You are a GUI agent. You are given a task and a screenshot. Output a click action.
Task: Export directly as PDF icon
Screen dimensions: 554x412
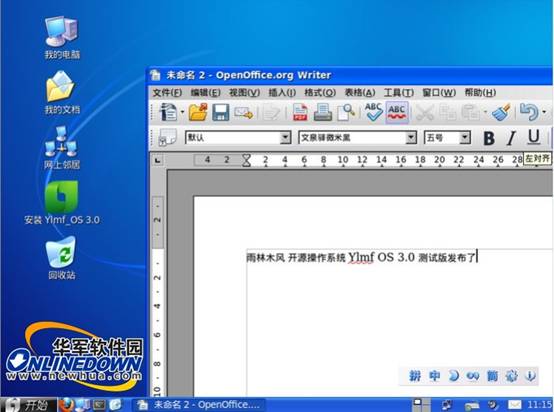[x=300, y=113]
